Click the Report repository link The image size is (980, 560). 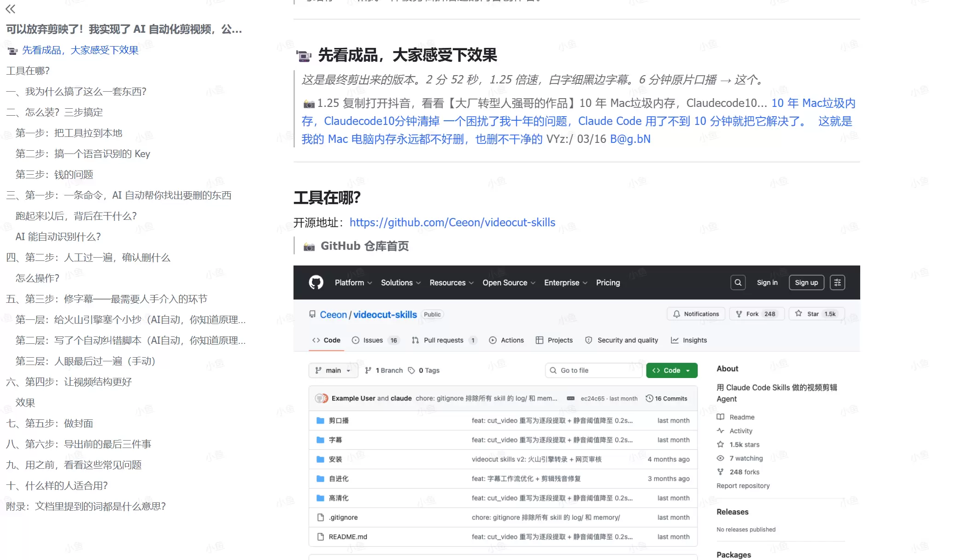[x=743, y=486]
